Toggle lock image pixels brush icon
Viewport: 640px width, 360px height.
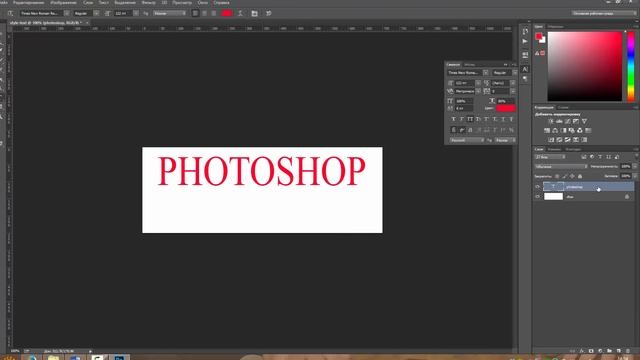tap(565, 176)
